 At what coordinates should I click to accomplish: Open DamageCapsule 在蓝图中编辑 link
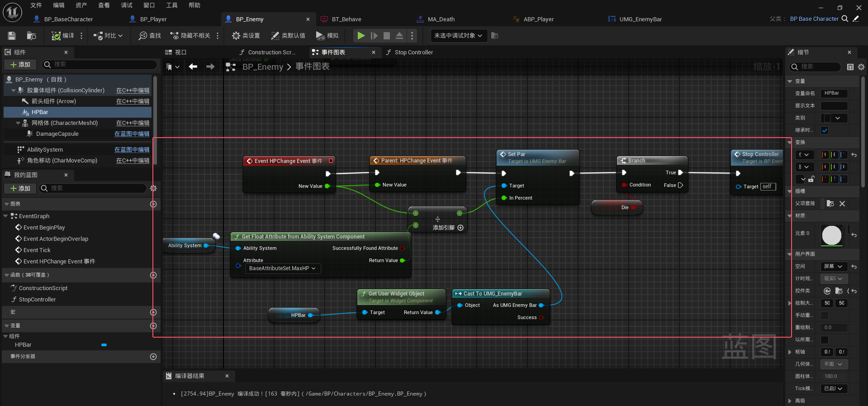point(132,134)
